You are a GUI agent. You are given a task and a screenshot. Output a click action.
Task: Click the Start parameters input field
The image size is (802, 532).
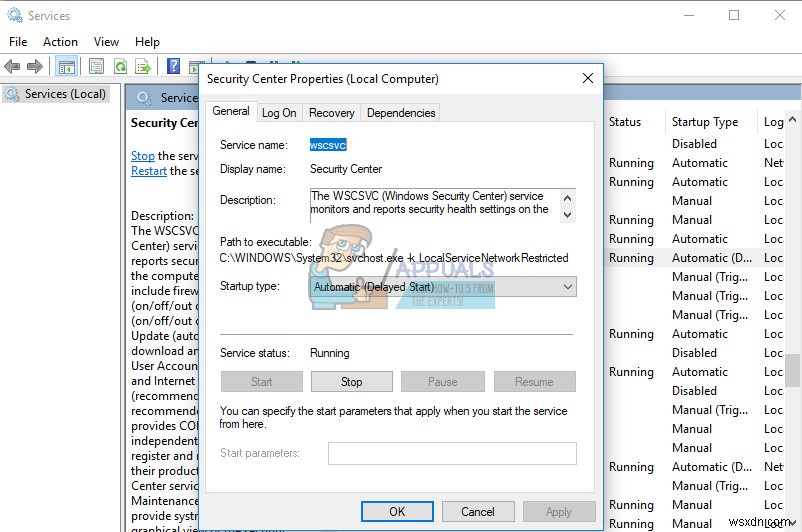[452, 453]
